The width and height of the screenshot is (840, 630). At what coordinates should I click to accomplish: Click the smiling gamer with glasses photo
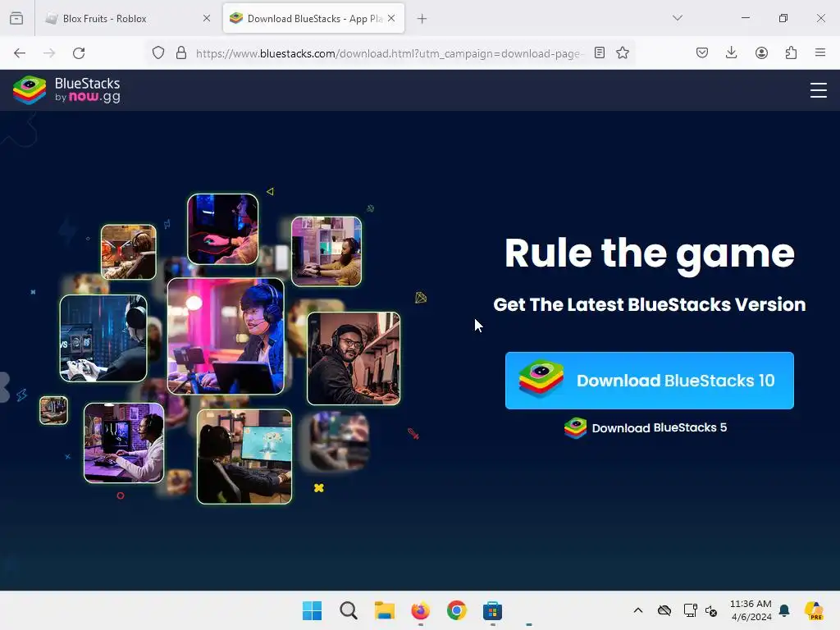click(x=354, y=358)
